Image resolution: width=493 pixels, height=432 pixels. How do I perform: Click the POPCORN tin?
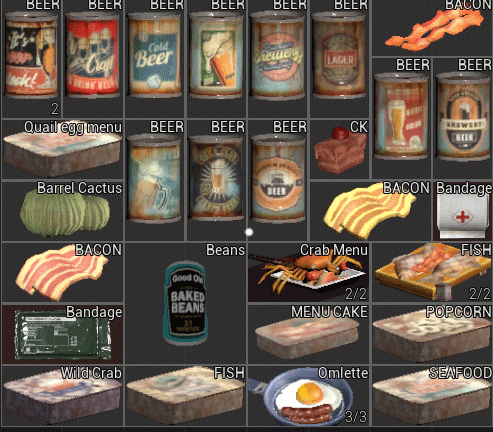(432, 335)
